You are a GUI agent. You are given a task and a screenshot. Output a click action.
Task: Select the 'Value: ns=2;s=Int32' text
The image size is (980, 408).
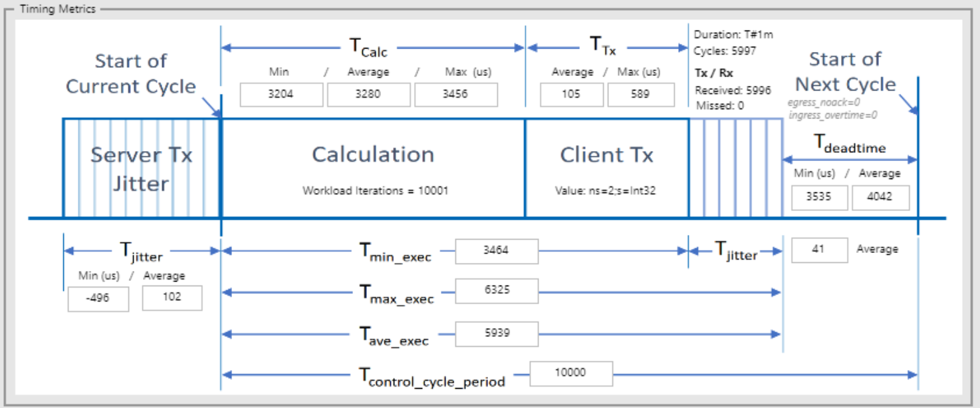pos(606,191)
